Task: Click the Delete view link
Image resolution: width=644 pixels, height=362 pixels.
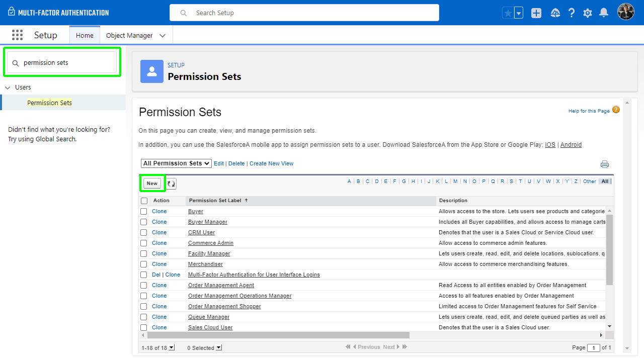Action: [x=236, y=163]
